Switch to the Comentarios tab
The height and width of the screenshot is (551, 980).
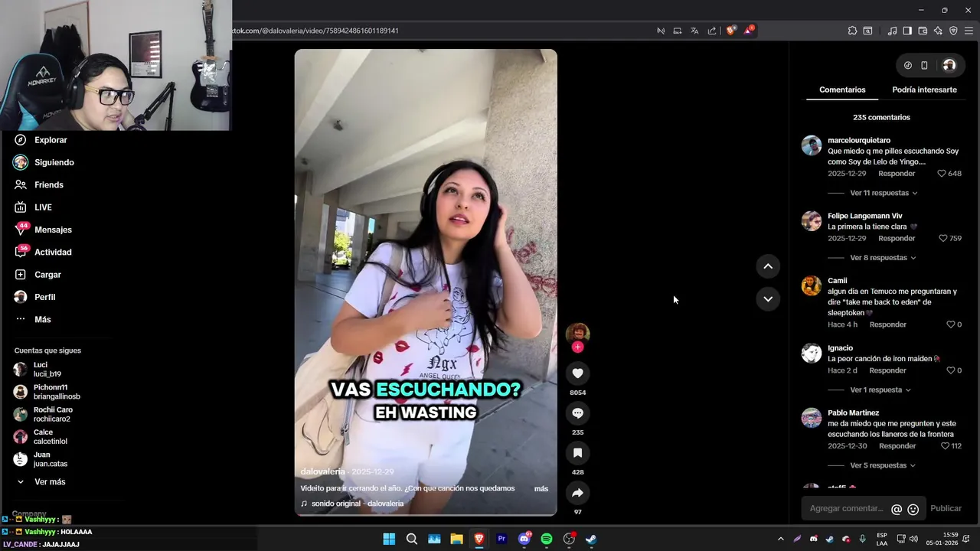(842, 90)
